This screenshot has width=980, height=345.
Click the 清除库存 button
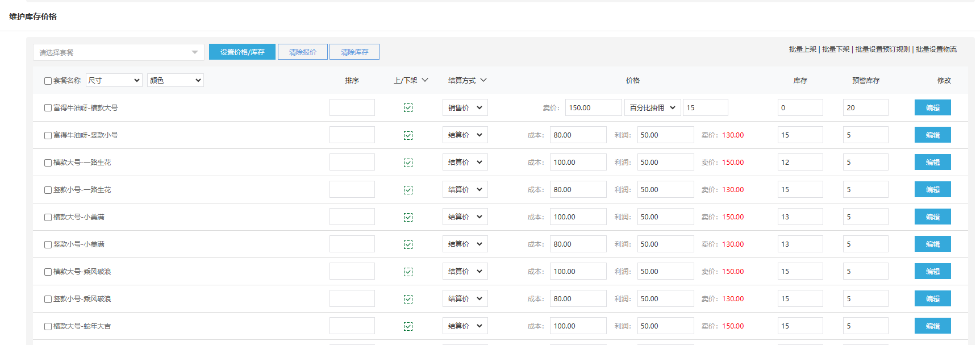pyautogui.click(x=355, y=52)
